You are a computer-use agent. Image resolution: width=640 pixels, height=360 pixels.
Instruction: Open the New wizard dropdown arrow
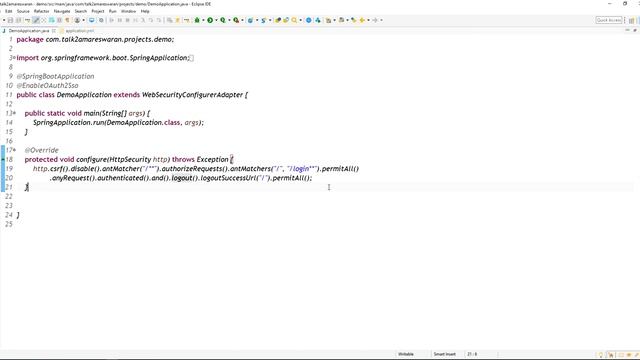[x=4, y=20]
